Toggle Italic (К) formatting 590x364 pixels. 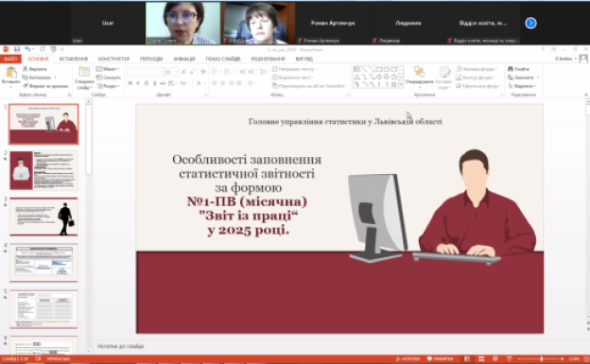click(x=138, y=83)
